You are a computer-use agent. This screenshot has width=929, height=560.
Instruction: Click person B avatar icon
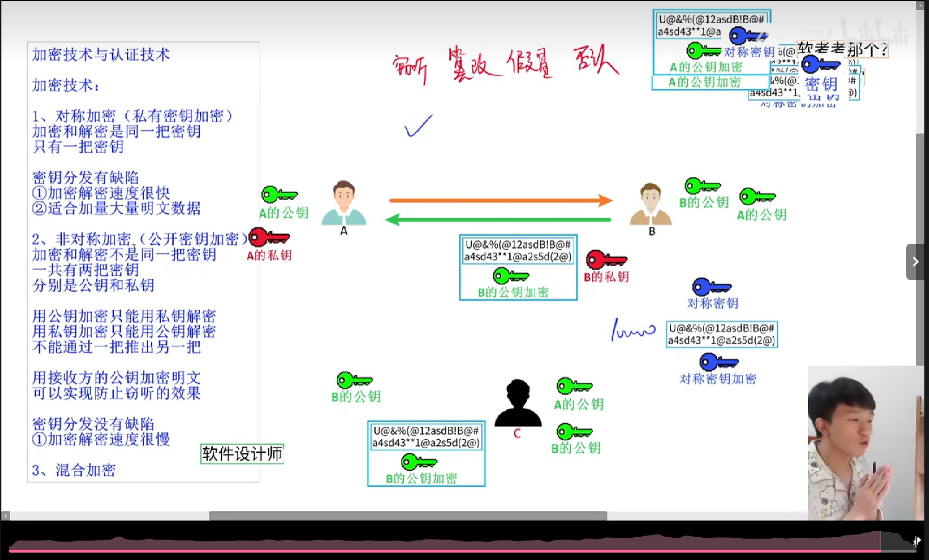pyautogui.click(x=650, y=204)
